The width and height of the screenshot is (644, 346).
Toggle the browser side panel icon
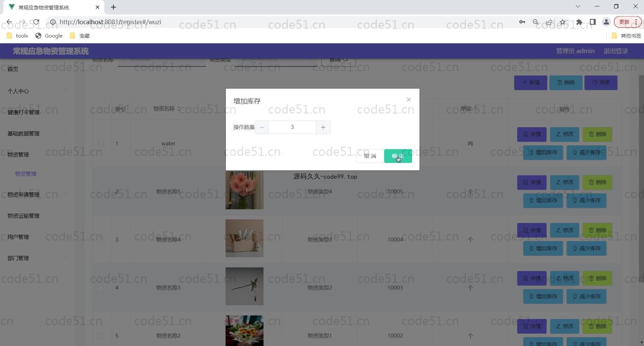[593, 22]
